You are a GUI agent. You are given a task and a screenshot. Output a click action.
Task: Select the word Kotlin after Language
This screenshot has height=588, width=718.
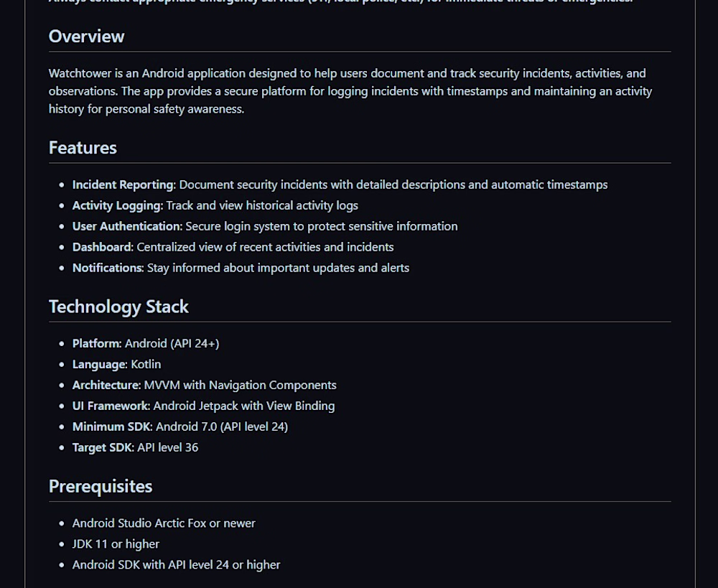pos(146,365)
